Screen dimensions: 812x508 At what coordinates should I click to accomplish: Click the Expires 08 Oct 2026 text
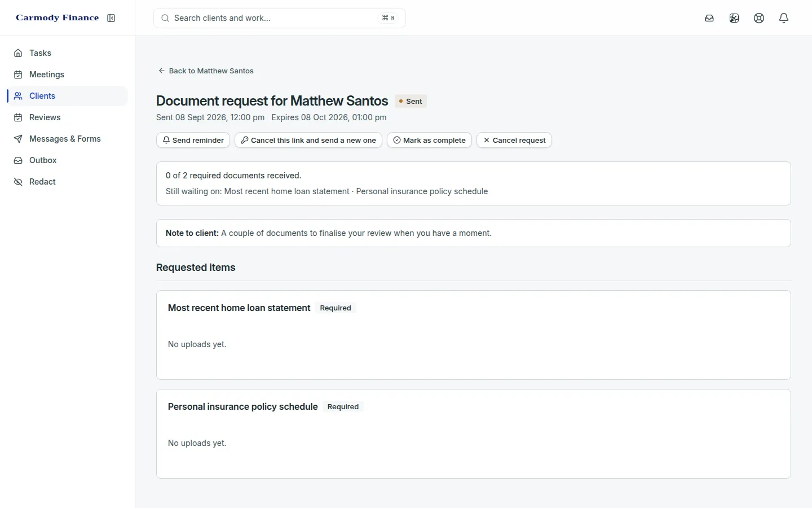329,117
